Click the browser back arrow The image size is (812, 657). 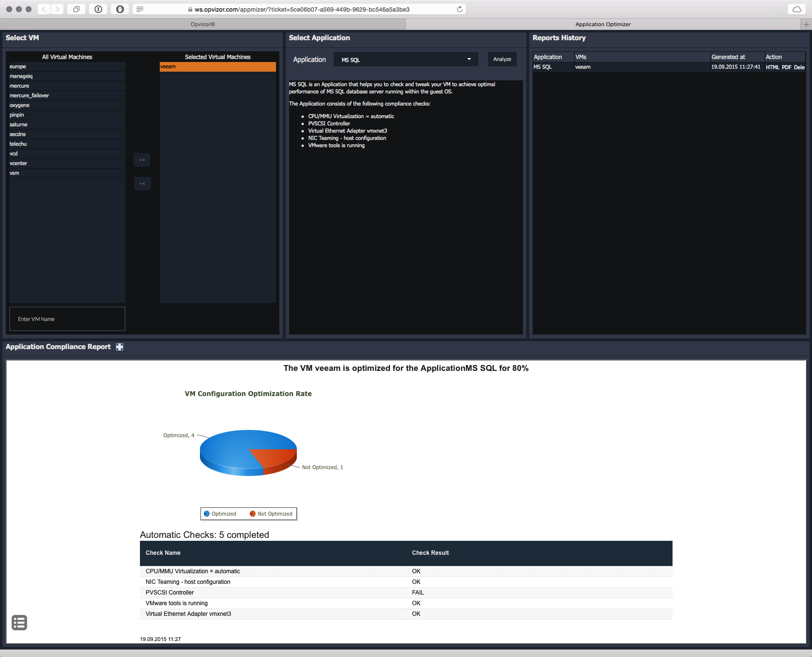click(44, 9)
